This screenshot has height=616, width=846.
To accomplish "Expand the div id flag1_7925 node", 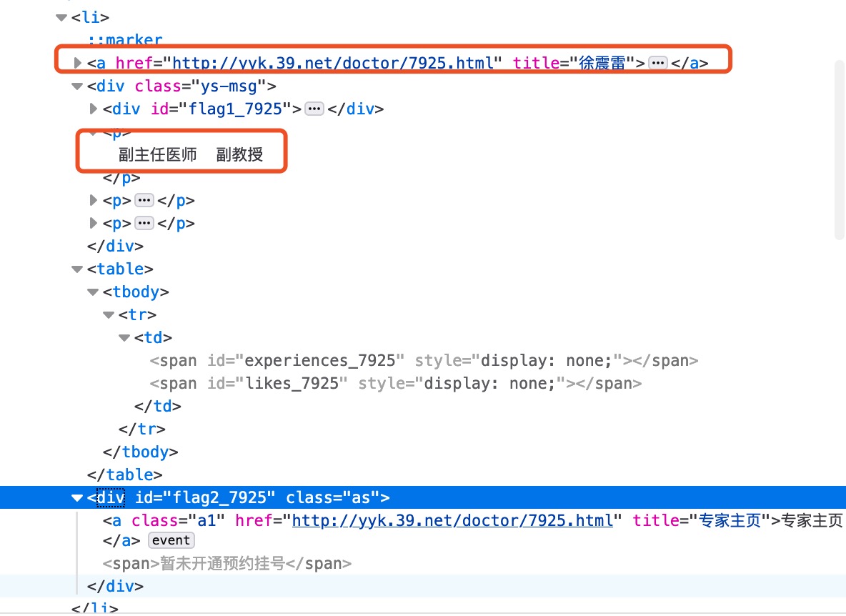I will coord(94,109).
